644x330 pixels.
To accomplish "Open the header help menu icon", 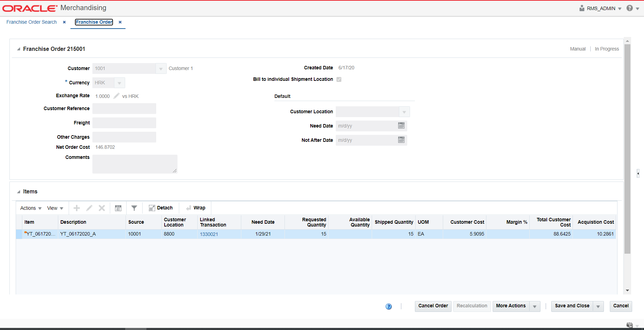I will [x=630, y=8].
